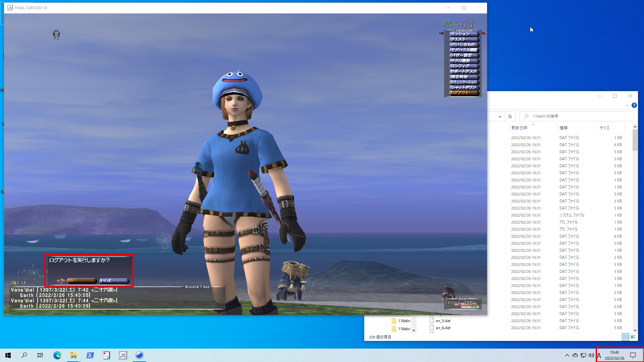
Task: Switch Explorer to large icons view
Action: (633, 337)
